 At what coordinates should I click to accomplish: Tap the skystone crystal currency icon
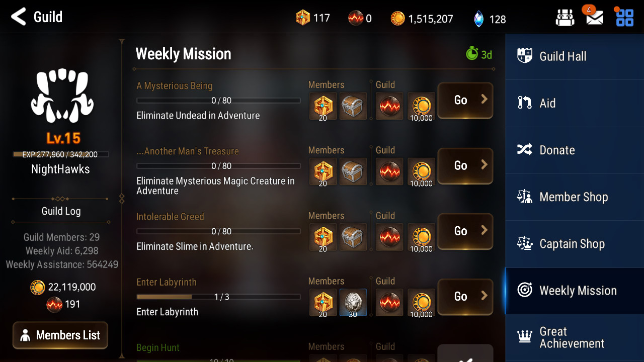click(478, 19)
